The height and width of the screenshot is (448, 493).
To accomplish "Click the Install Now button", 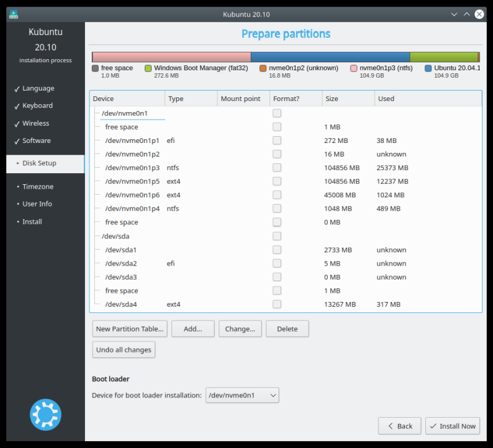I will pos(452,426).
